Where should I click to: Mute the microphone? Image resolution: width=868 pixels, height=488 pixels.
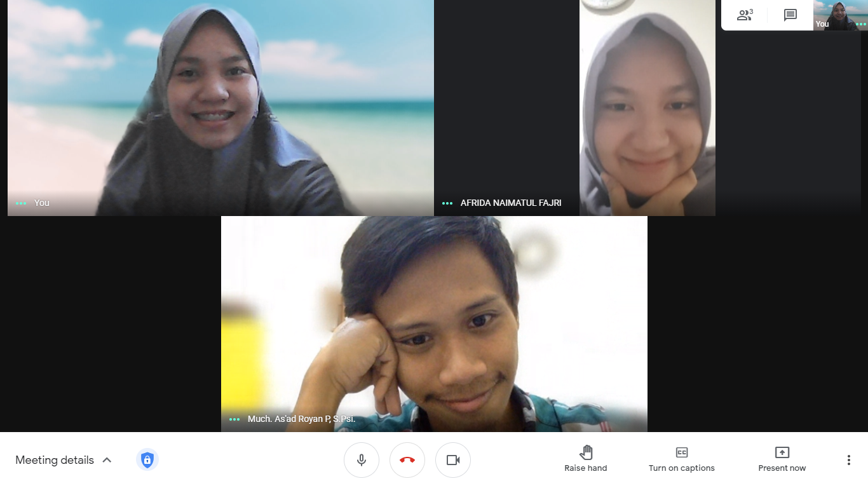click(362, 460)
